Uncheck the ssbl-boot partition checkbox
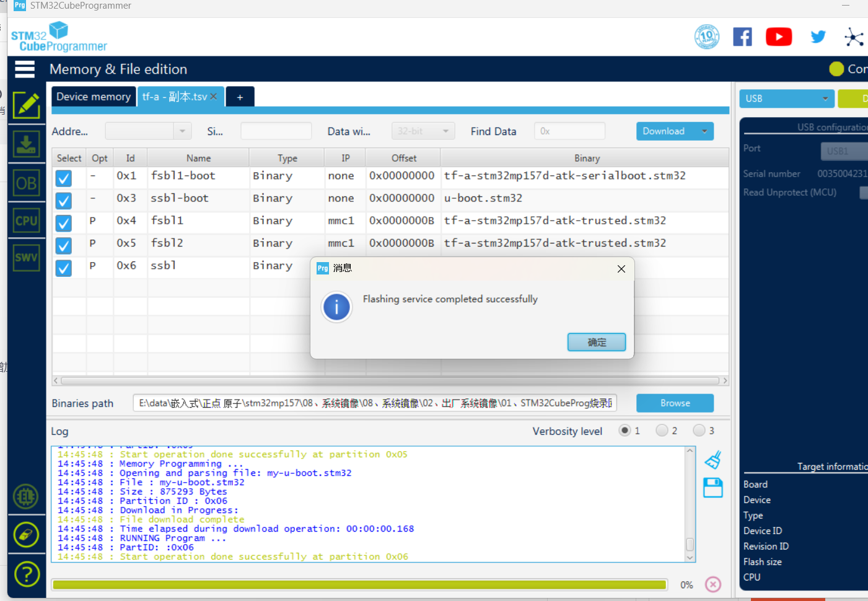Viewport: 868px width, 601px height. pyautogui.click(x=64, y=201)
